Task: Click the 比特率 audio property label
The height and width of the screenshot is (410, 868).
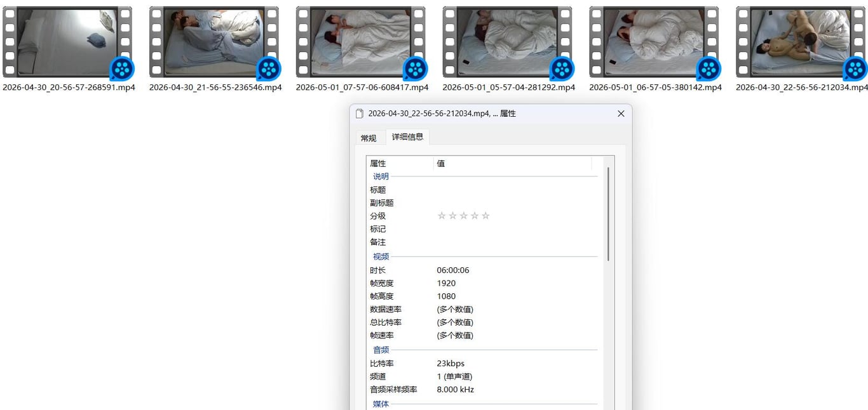Action: [x=382, y=364]
